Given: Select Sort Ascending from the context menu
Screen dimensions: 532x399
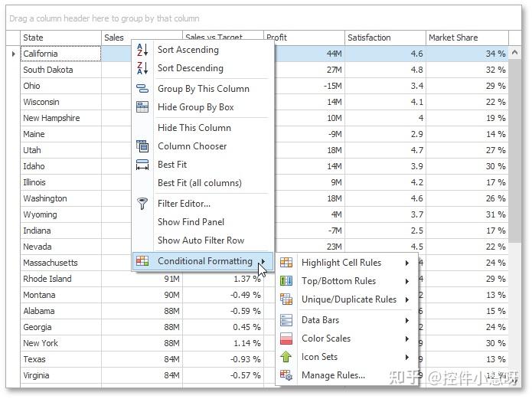Looking at the screenshot, I should pyautogui.click(x=203, y=50).
